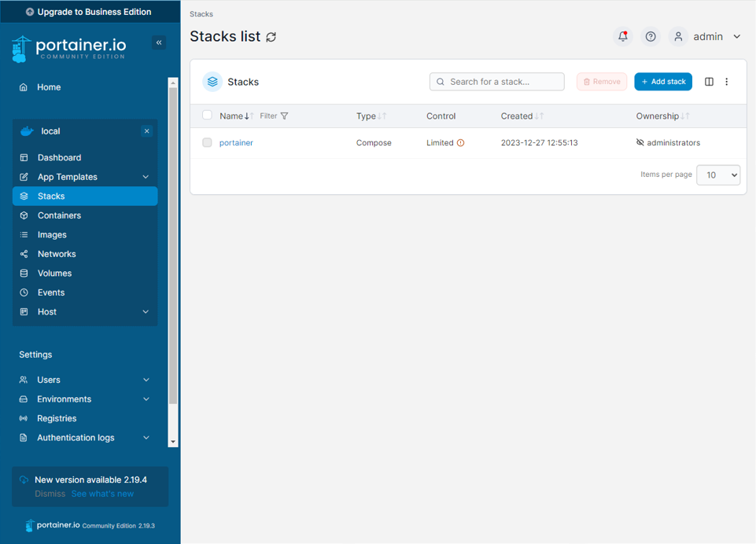Viewport: 756px width, 544px height.
Task: Open the column visibility icon next to Add stack
Action: click(708, 82)
